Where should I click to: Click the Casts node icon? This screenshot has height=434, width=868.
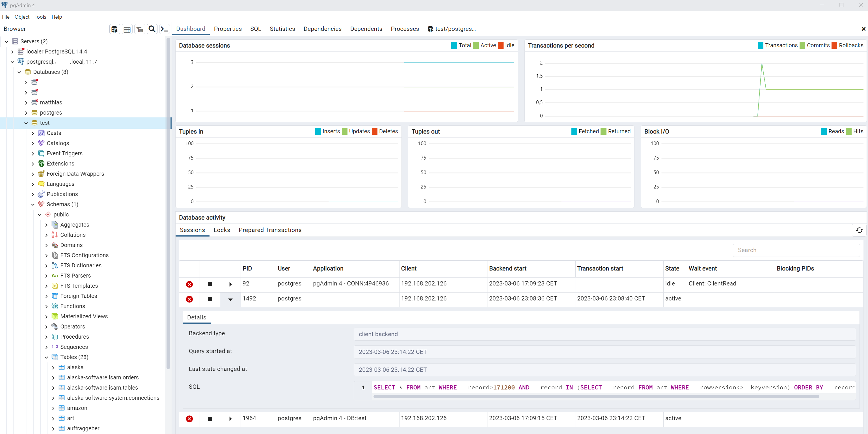[41, 133]
